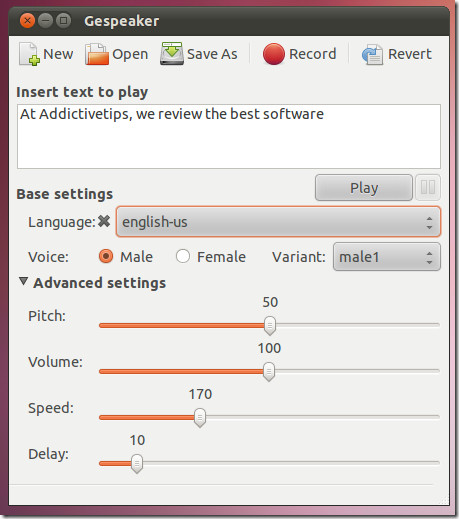Click the Play button

point(364,188)
